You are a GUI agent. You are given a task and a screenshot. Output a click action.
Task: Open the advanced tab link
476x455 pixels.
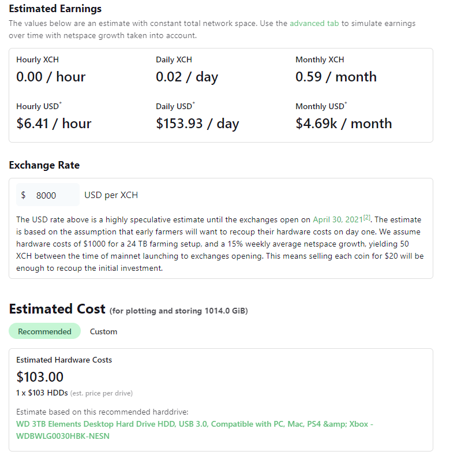coord(314,24)
